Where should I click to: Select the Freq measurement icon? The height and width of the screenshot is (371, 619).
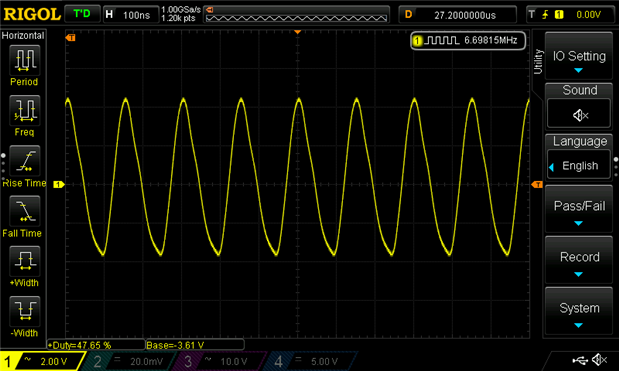[x=24, y=110]
